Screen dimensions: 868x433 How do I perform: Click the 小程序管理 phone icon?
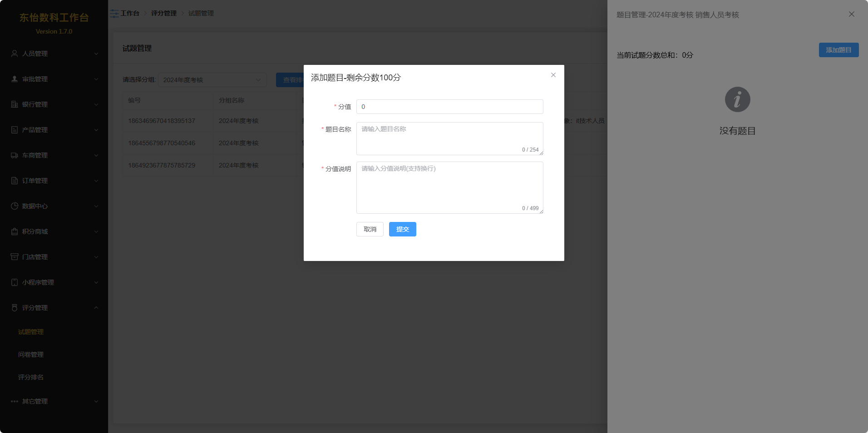pos(15,282)
